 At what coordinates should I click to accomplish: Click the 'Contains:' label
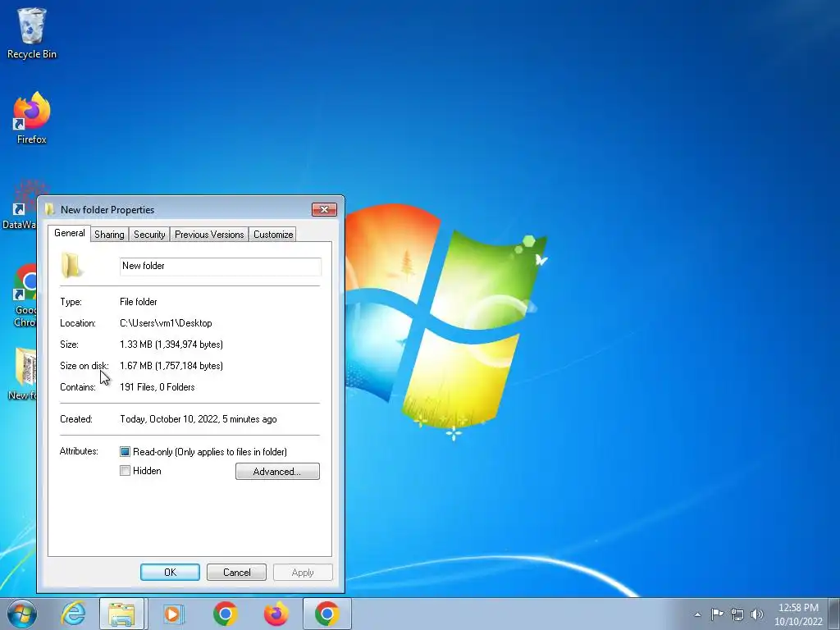tap(78, 387)
